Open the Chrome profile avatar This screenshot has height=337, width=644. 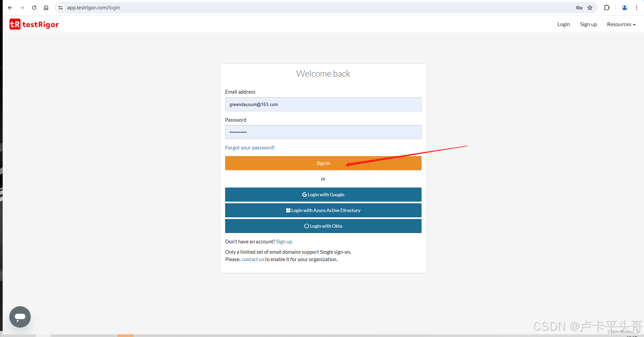(x=625, y=8)
